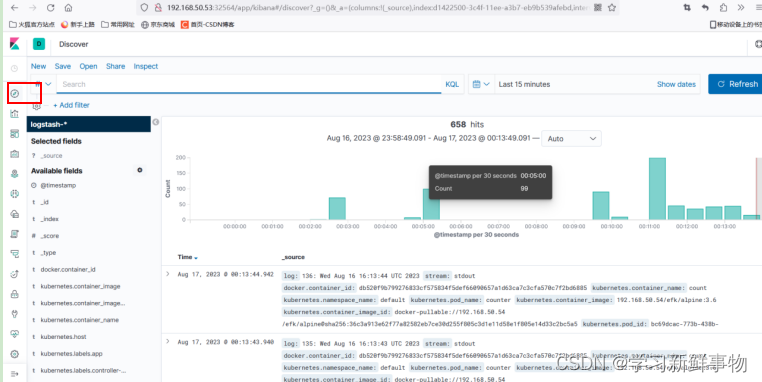Open the 京东商城 bookmark

(x=158, y=24)
